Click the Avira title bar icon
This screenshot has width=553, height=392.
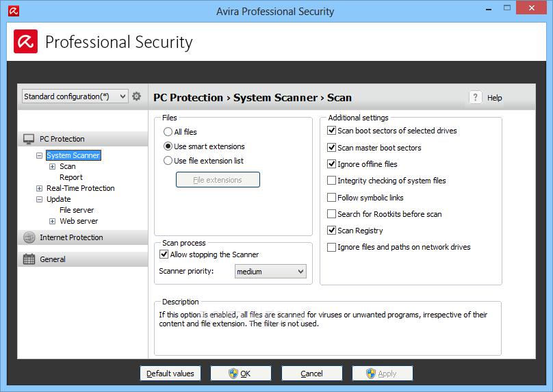pyautogui.click(x=14, y=11)
